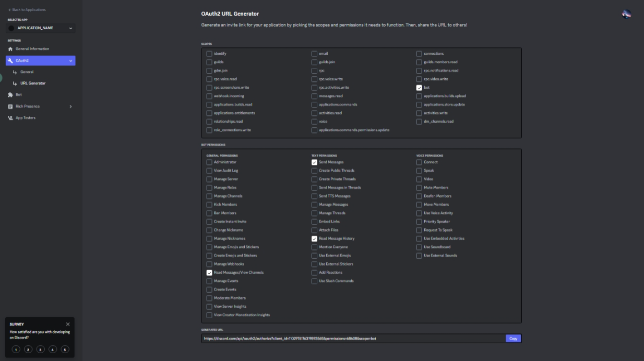
Task: Check the Add Reactions permission
Action: click(314, 272)
